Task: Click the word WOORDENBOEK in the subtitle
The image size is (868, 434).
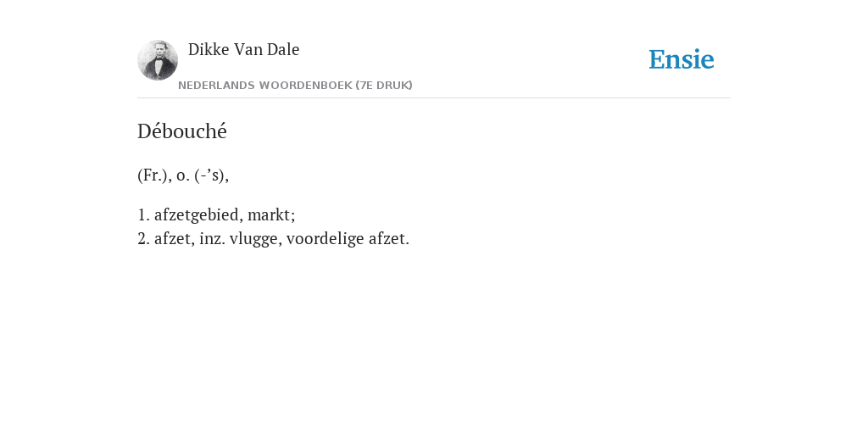Action: (305, 86)
